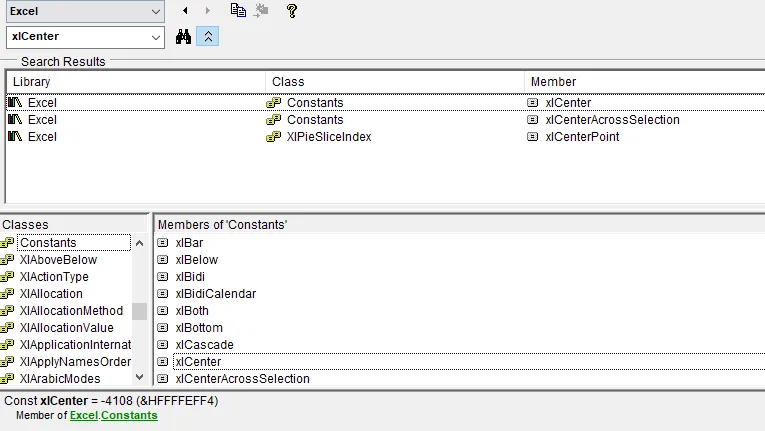Search using the binoculars icon

coord(183,37)
